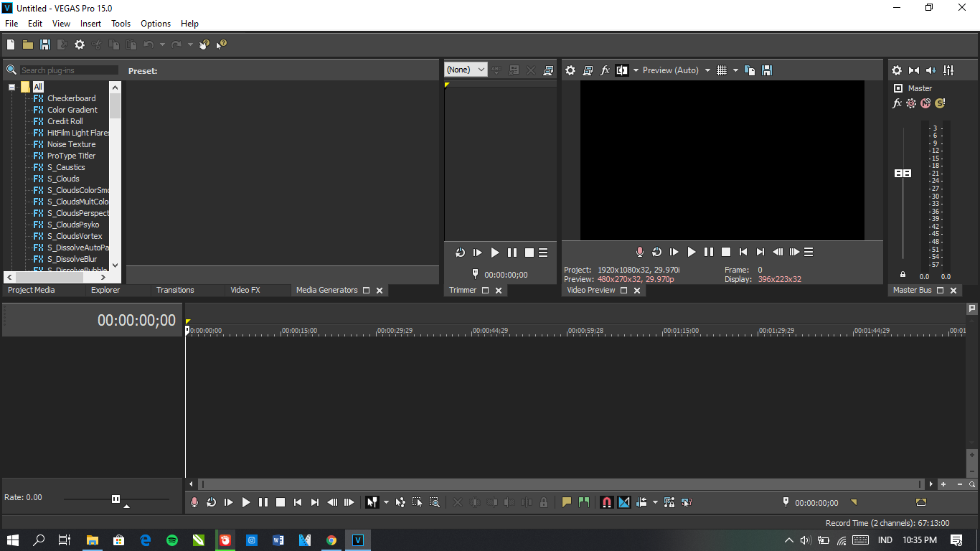Viewport: 980px width, 551px height.
Task: Open Normal Edit tool dropdown arrow
Action: coord(386,502)
